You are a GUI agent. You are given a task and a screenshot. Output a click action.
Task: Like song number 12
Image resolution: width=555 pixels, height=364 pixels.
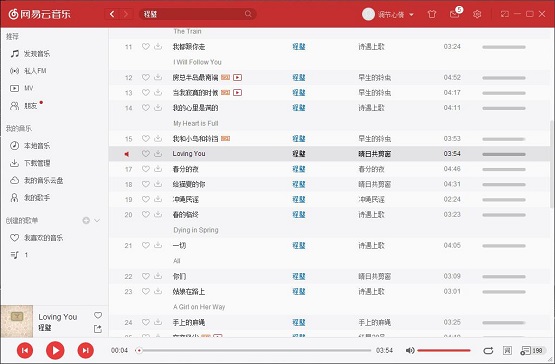(145, 77)
